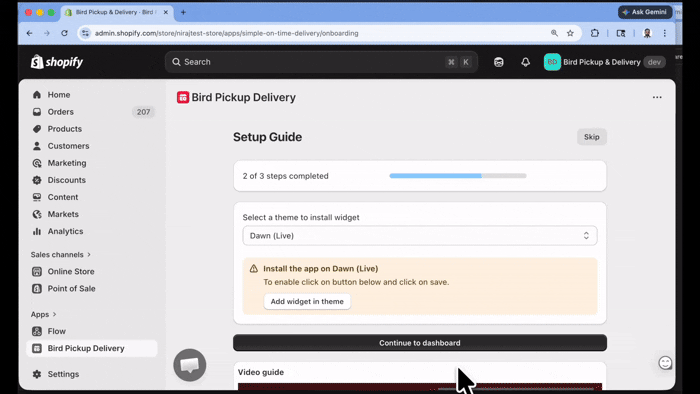Click the Marketing target icon
The width and height of the screenshot is (700, 394).
pos(37,163)
